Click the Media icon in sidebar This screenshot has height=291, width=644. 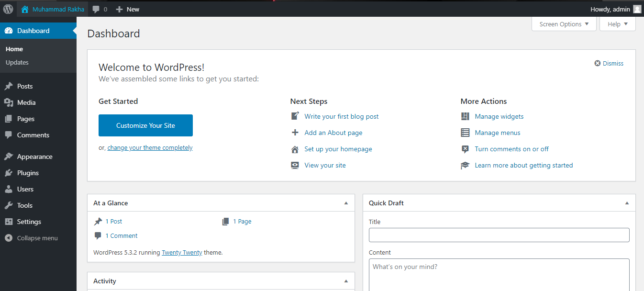9,102
